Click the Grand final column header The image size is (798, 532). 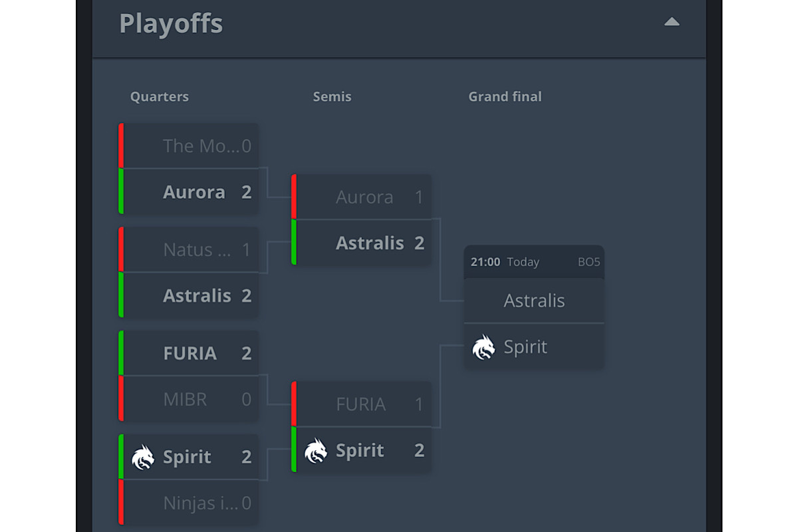pyautogui.click(x=505, y=97)
